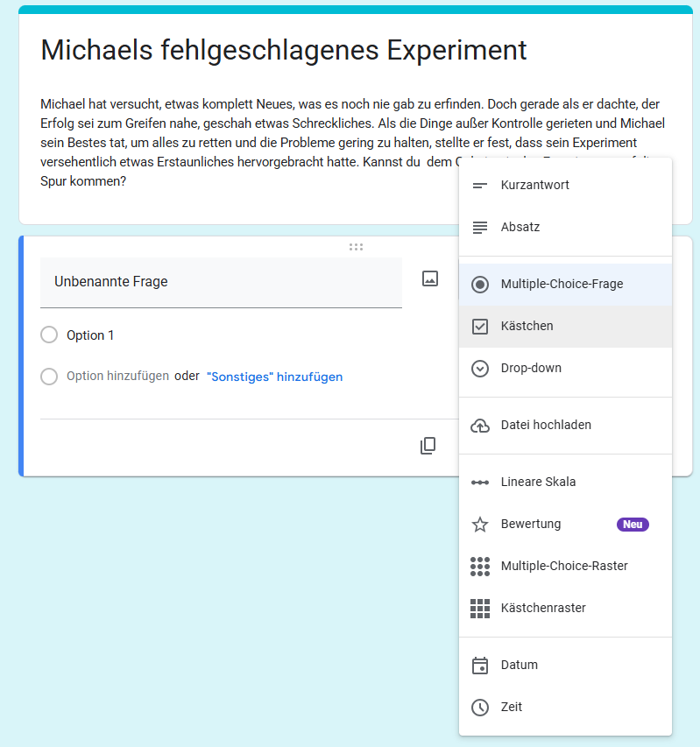This screenshot has width=700, height=747.
Task: Click Option hinzufügen text
Action: pos(117,377)
